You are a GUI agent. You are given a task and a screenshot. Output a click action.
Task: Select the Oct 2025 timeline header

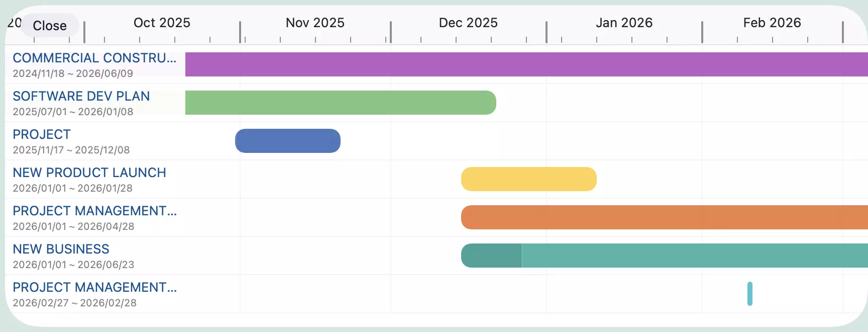(x=161, y=23)
